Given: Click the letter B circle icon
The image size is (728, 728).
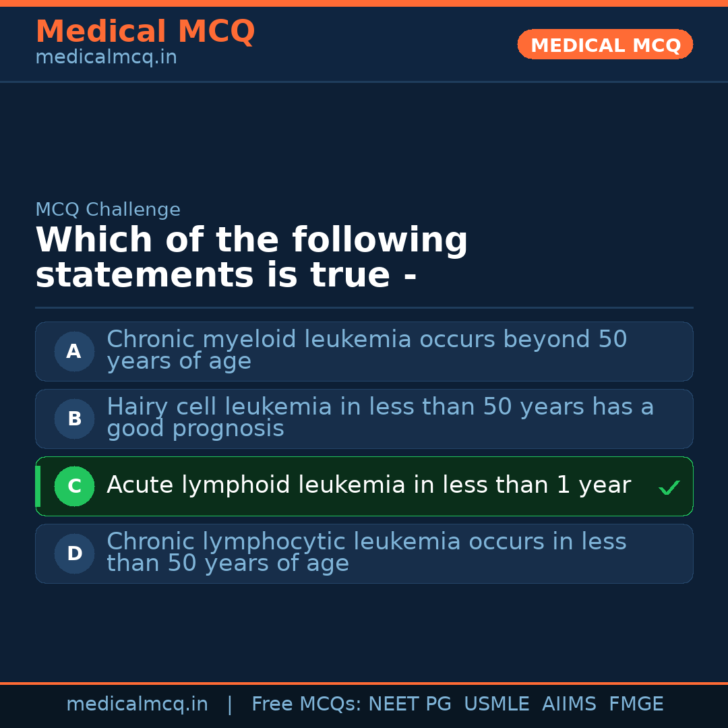Looking at the screenshot, I should tap(74, 419).
